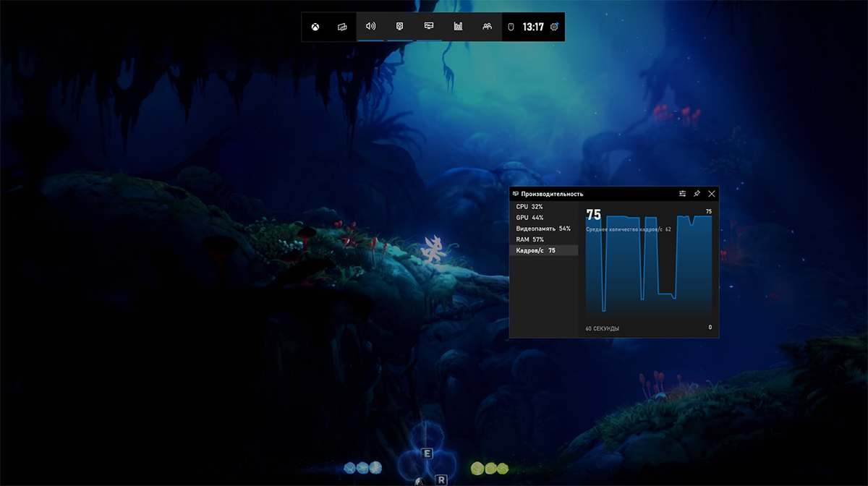Open Performance widget options sliders icon
Screen dimensions: 868x486
pos(683,194)
